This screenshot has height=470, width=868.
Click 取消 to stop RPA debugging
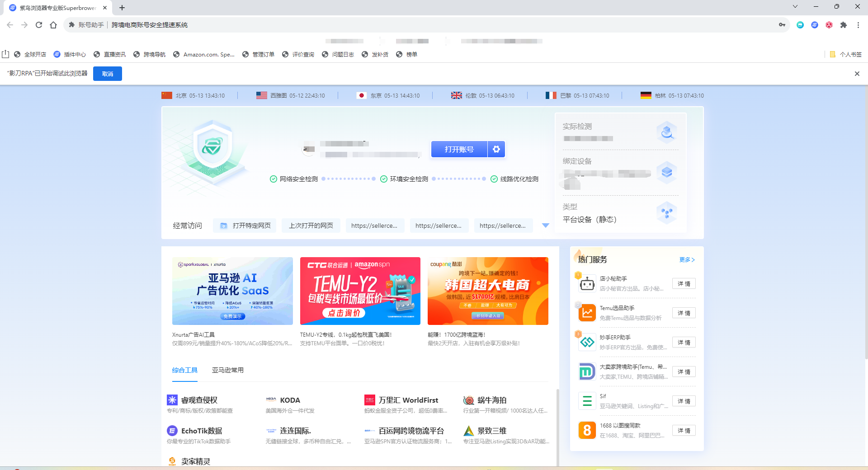[x=107, y=74]
